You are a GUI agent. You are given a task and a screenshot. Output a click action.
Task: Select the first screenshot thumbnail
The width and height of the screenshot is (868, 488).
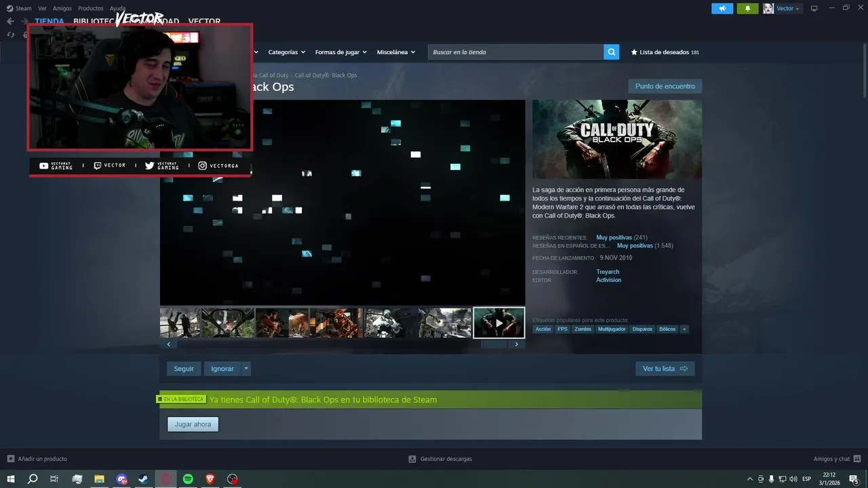(180, 323)
